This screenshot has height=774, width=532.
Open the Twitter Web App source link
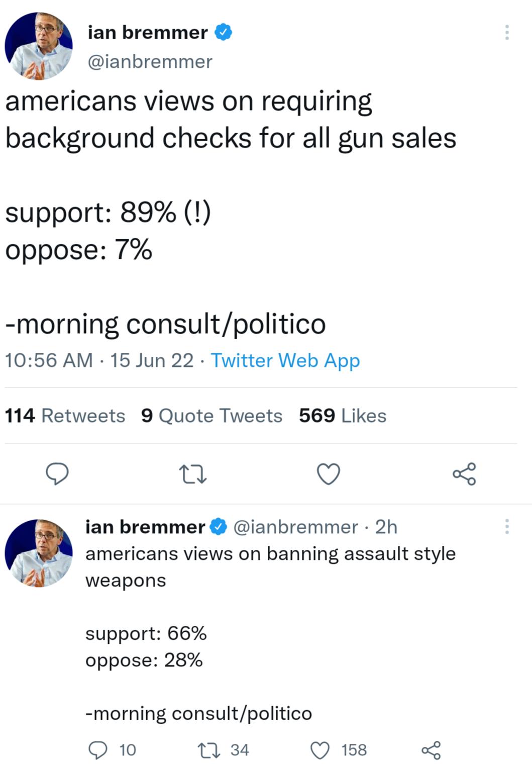(284, 360)
